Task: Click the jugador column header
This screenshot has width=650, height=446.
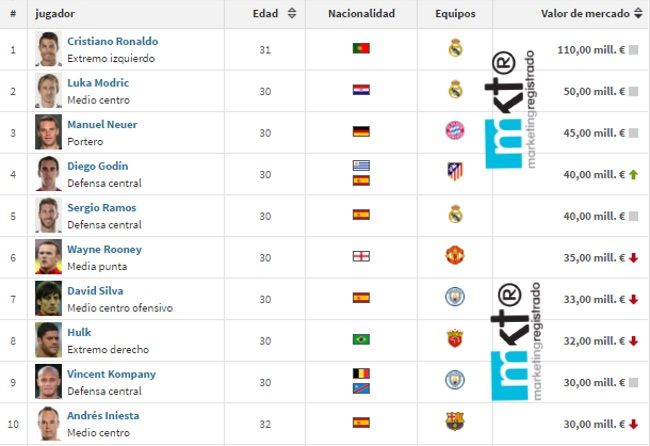Action: click(x=55, y=14)
